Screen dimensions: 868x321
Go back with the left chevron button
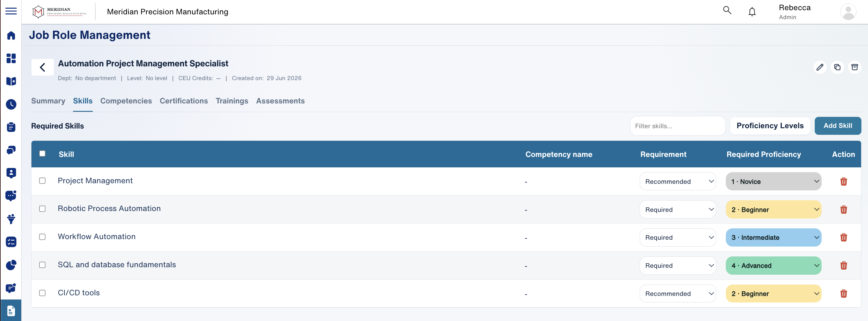pyautogui.click(x=43, y=67)
